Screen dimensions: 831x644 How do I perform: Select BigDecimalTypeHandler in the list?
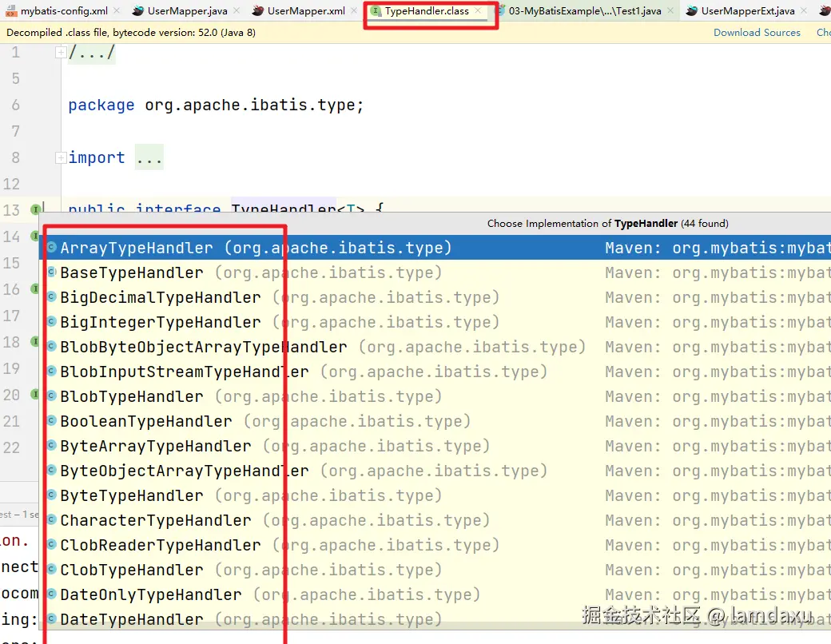[x=435, y=297]
